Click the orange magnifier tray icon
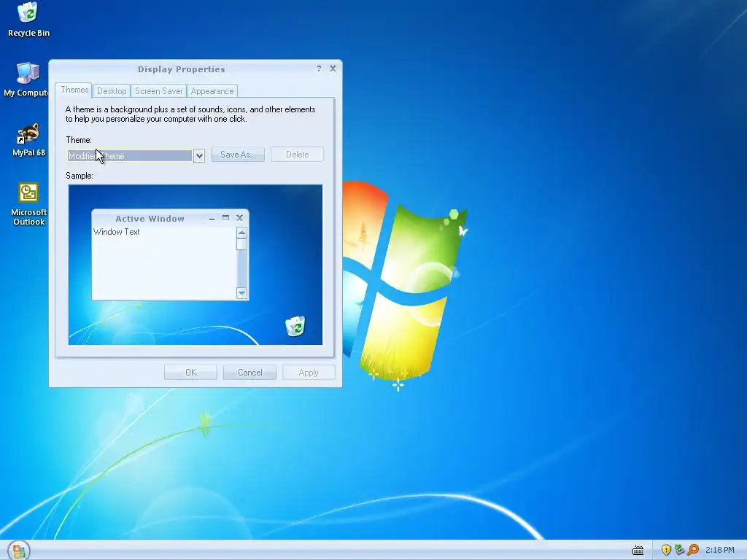 693,550
